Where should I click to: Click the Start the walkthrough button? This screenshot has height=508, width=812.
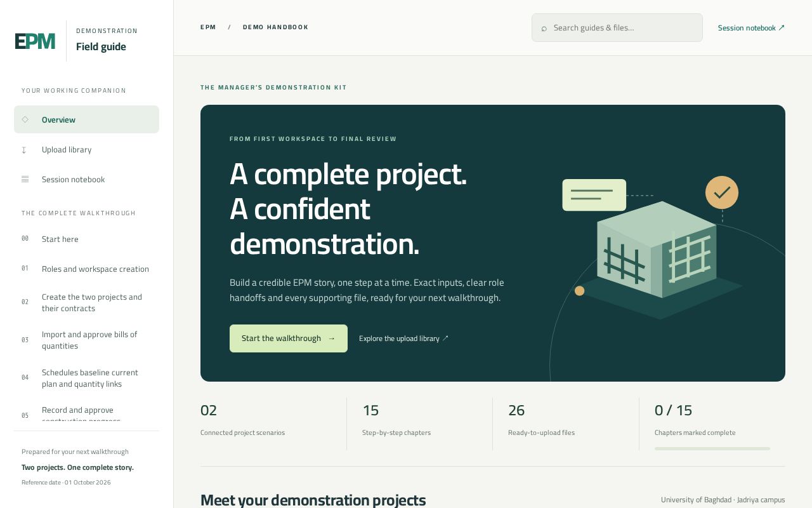pyautogui.click(x=289, y=338)
